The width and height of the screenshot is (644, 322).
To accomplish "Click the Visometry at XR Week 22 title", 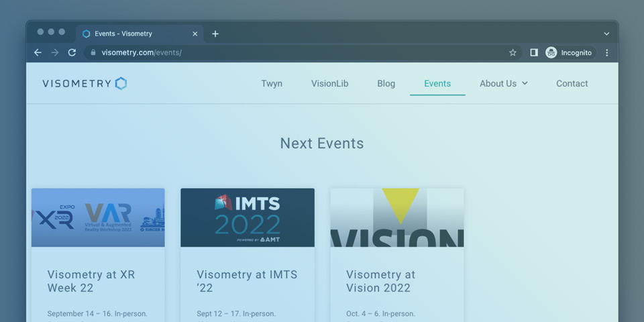I will tap(91, 281).
